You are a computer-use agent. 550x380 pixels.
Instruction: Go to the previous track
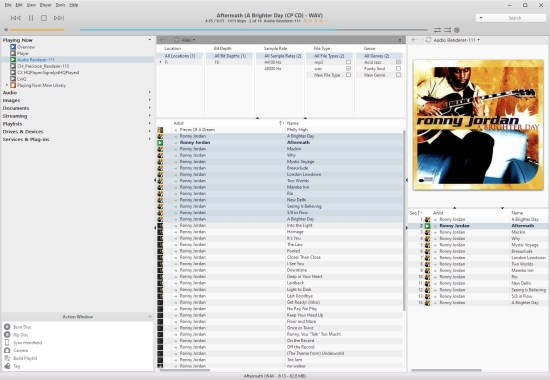coord(15,18)
